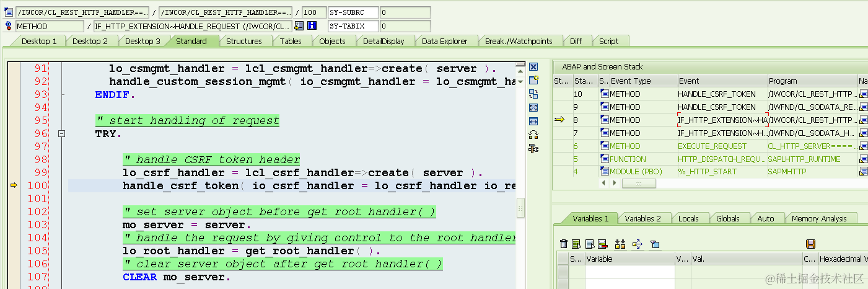The height and width of the screenshot is (289, 868).
Task: Click the horizontal maximize tool icon
Action: point(533,121)
